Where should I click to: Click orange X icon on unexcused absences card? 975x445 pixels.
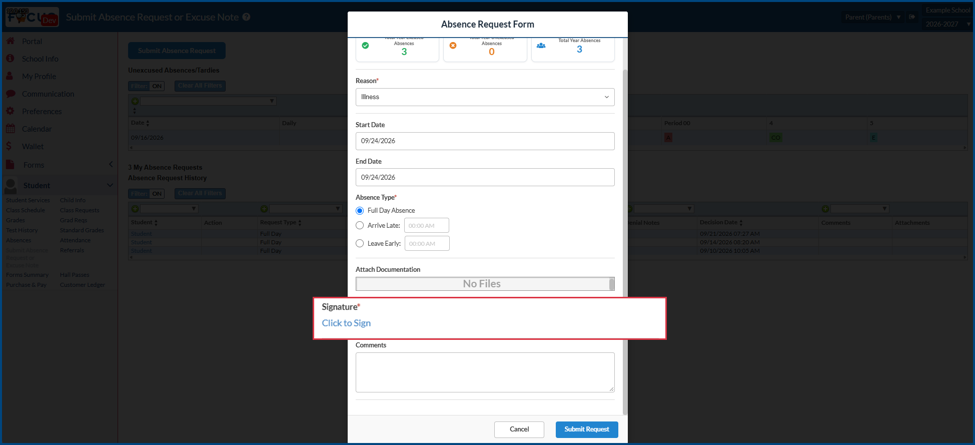[453, 45]
